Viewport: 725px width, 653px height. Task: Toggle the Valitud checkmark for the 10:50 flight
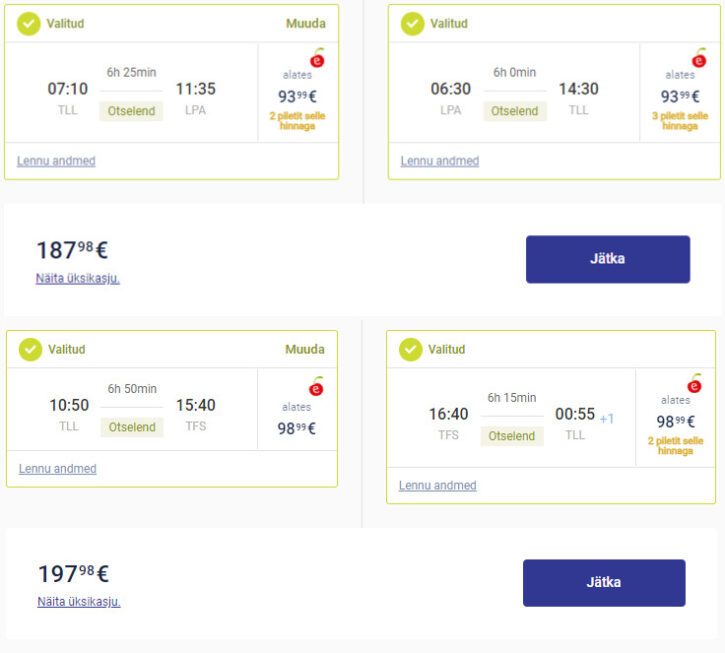coord(31,349)
